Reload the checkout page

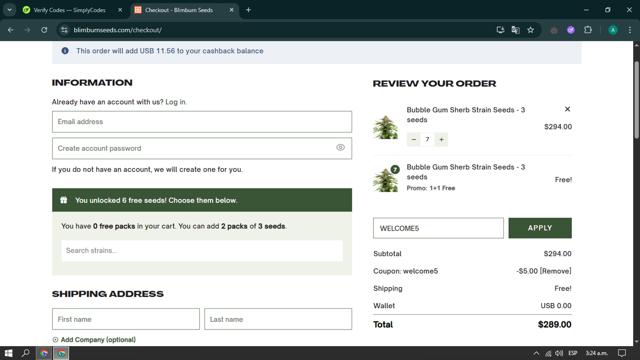[x=44, y=30]
